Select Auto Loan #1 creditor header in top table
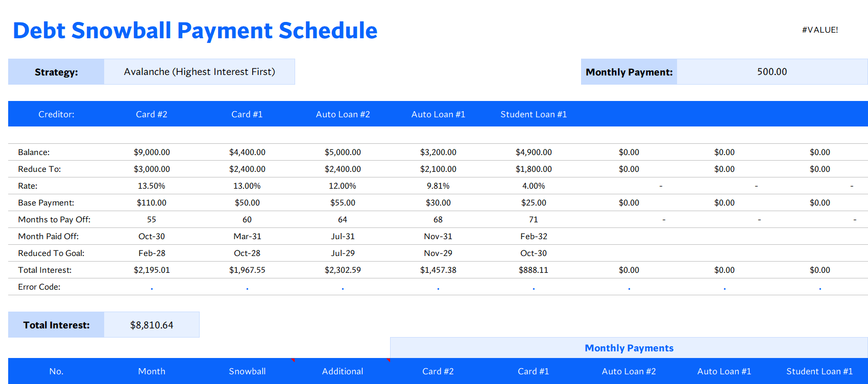868x384 pixels. [x=438, y=114]
